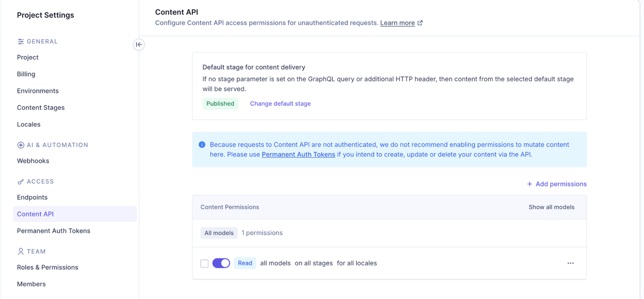Image resolution: width=644 pixels, height=299 pixels.
Task: Click the Published stage badge
Action: tap(220, 103)
